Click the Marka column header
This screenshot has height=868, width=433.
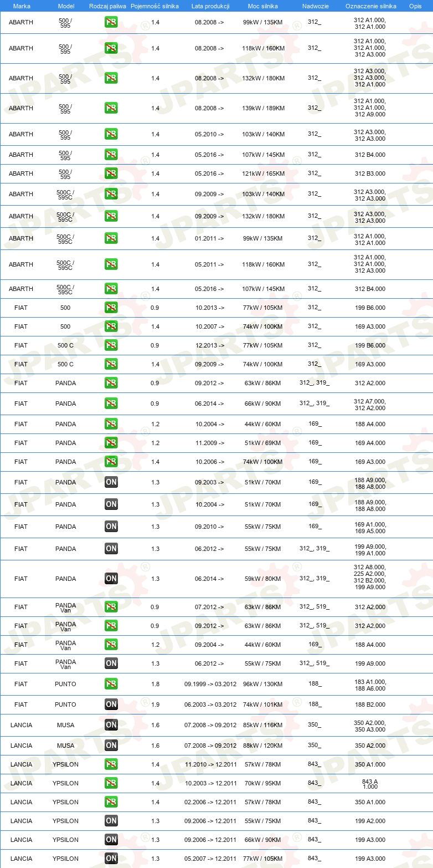[x=22, y=6]
